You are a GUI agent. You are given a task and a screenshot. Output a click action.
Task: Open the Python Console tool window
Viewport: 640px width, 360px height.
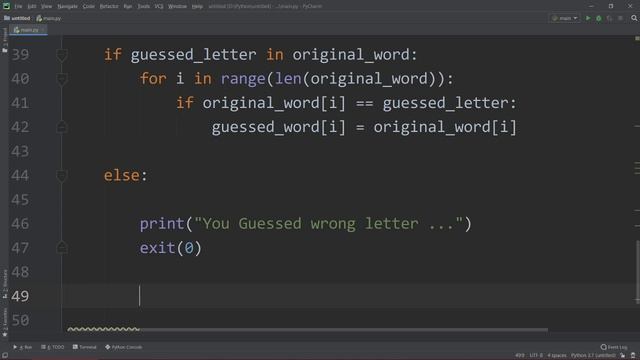point(124,347)
